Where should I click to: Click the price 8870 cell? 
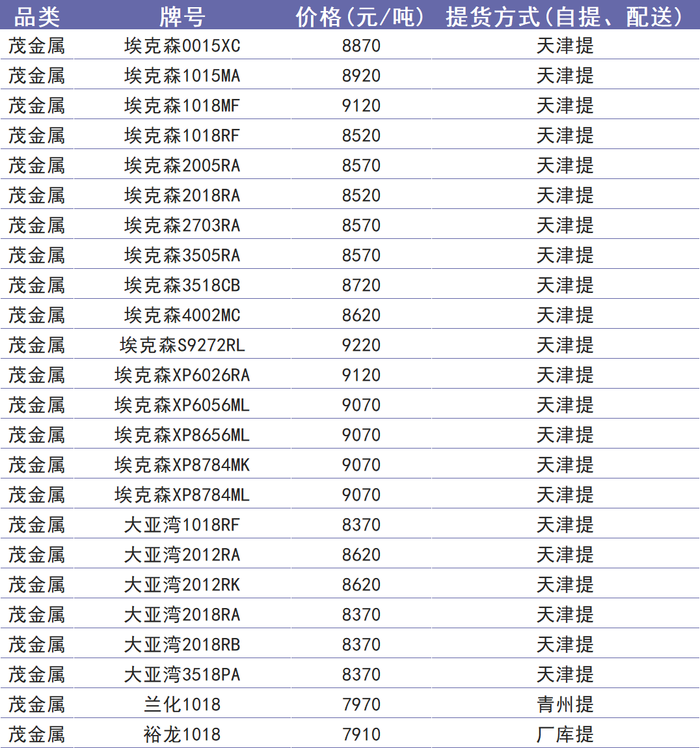coord(361,46)
